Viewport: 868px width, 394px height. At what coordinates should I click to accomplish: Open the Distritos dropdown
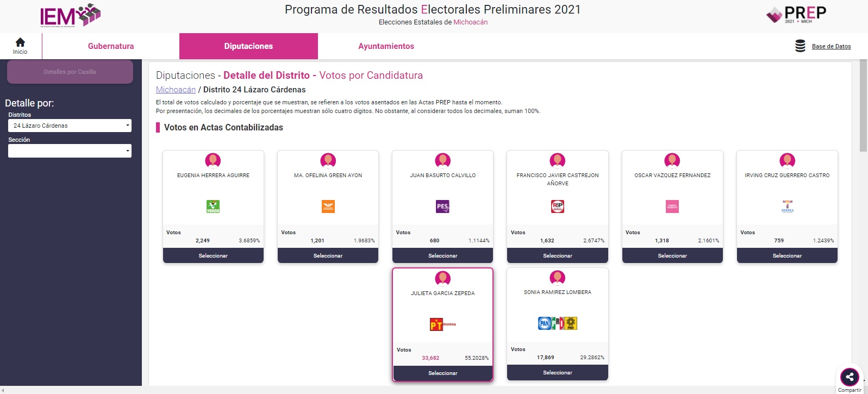click(x=70, y=126)
